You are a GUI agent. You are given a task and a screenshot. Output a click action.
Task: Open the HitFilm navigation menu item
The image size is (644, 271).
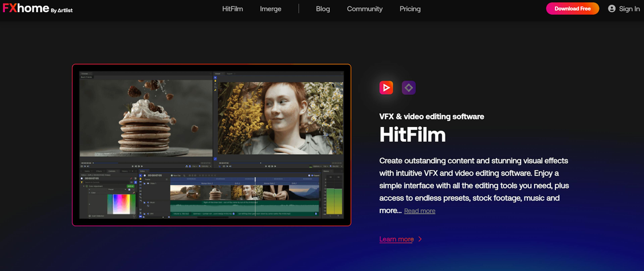(x=232, y=9)
